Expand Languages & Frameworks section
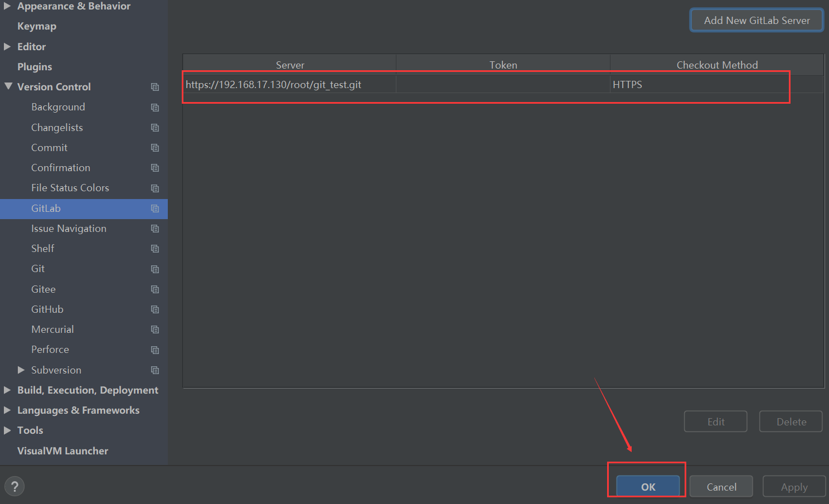 (x=7, y=410)
